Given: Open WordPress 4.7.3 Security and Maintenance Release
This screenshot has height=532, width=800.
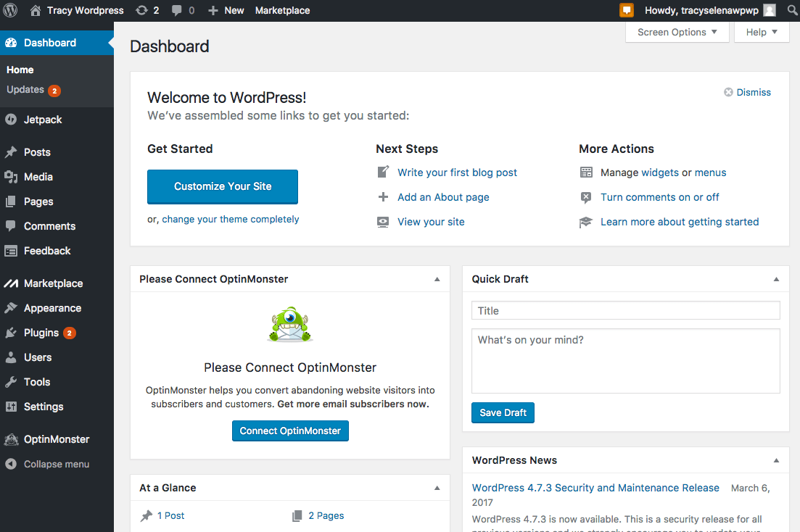Looking at the screenshot, I should coord(595,488).
